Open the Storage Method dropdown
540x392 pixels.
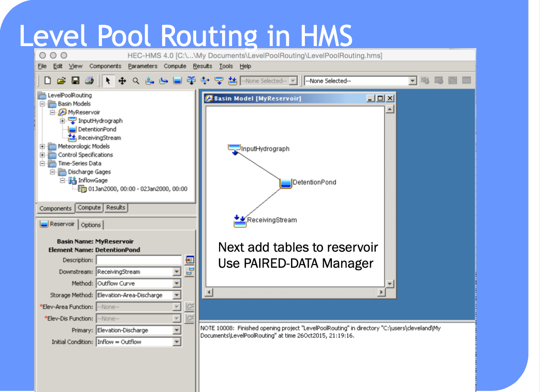coord(177,295)
